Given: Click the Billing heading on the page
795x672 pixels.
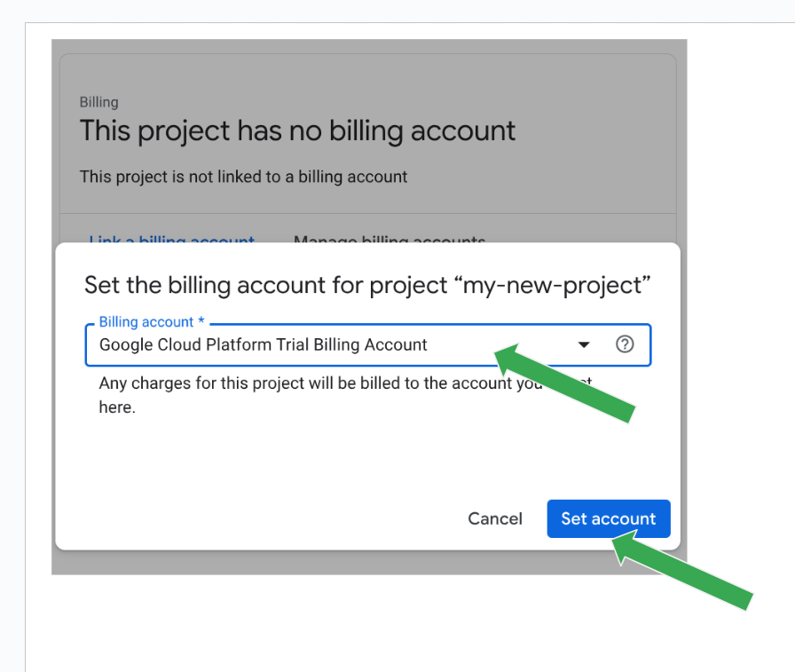Looking at the screenshot, I should coord(98,102).
